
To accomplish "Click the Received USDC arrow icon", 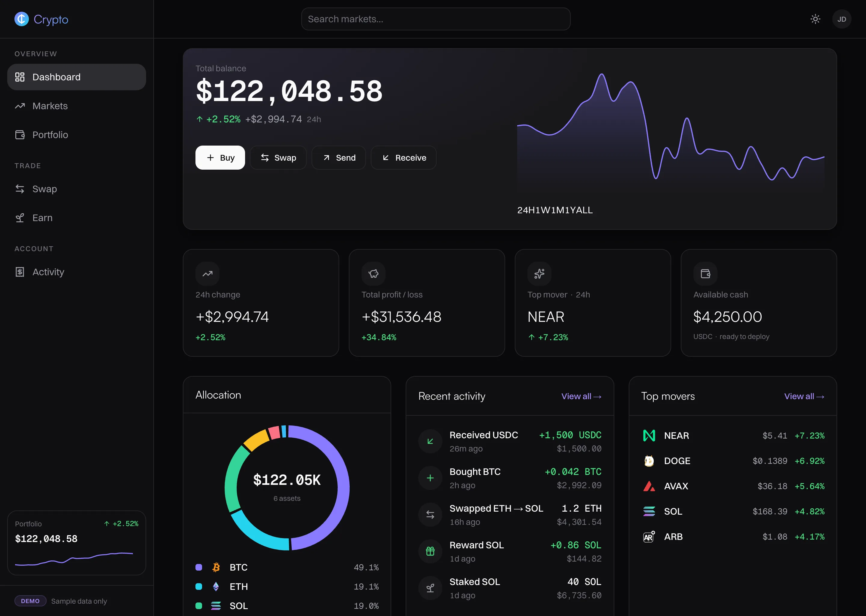I will [430, 441].
